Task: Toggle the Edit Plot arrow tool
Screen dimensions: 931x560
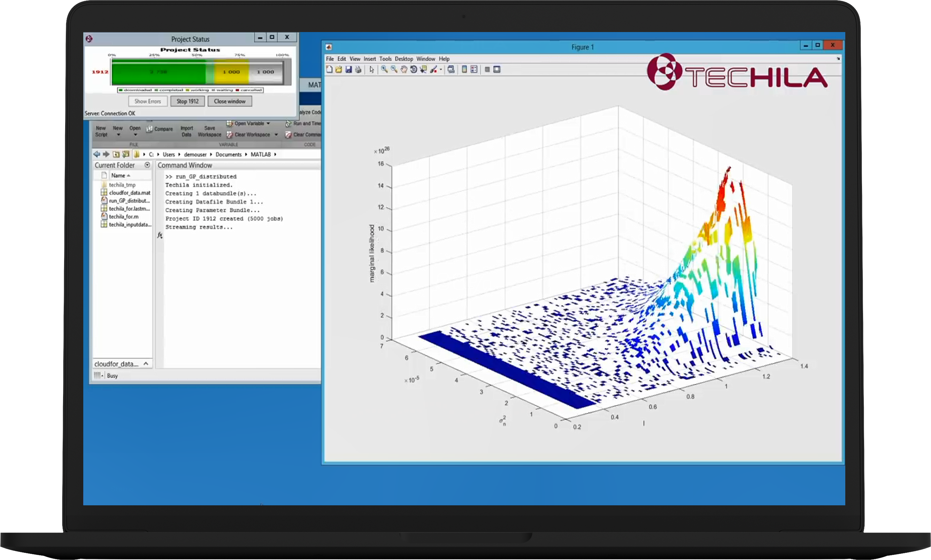Action: (x=371, y=69)
